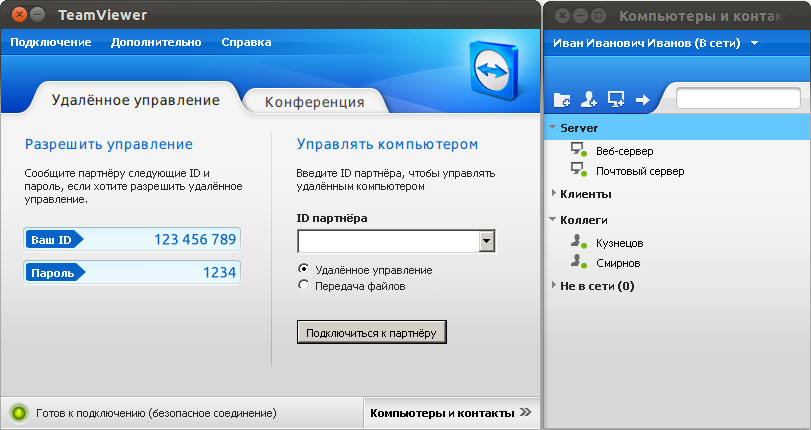Open the Справка menu
Image resolution: width=811 pixels, height=430 pixels.
pos(246,42)
